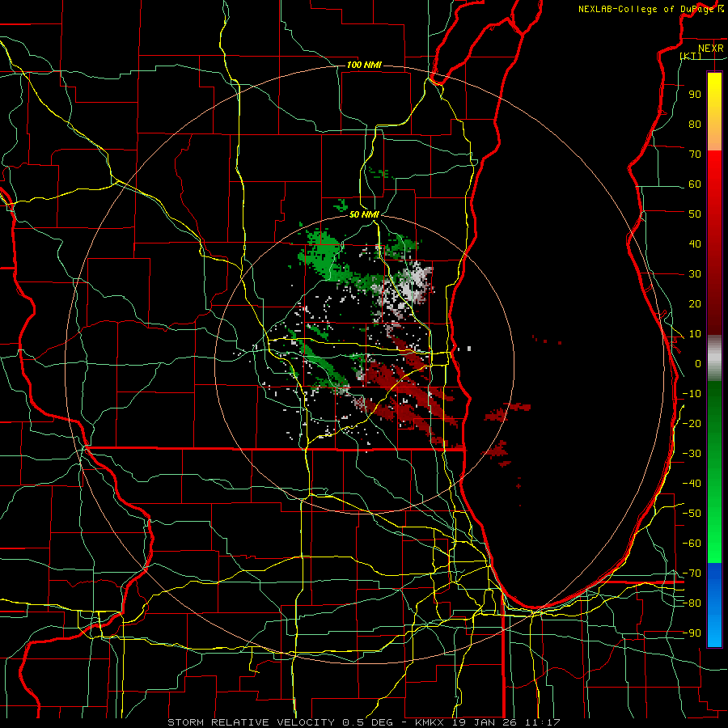Click the positive 70 scale label

[x=695, y=154]
